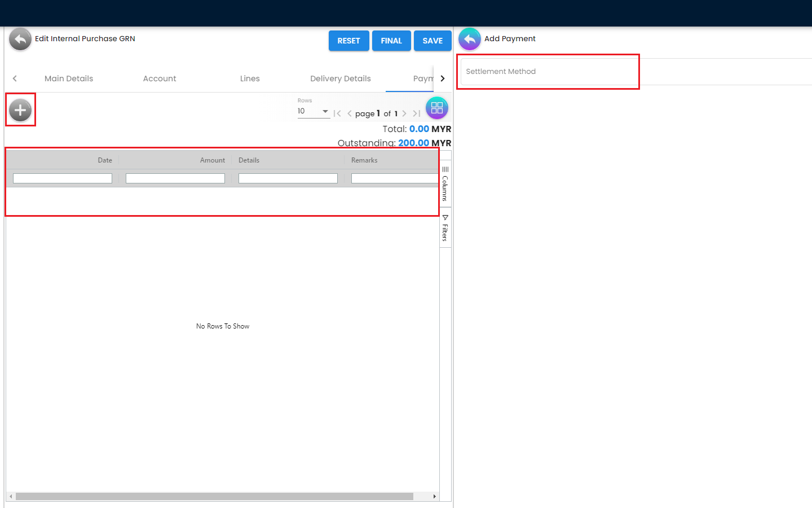Click the horizontal scrollbar of the grid
The height and width of the screenshot is (508, 812).
(x=214, y=497)
